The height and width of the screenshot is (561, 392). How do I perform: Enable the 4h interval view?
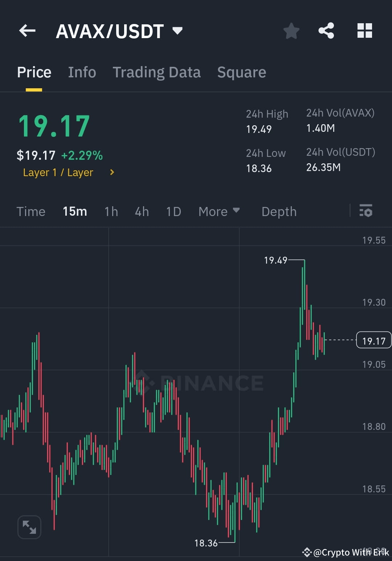142,211
